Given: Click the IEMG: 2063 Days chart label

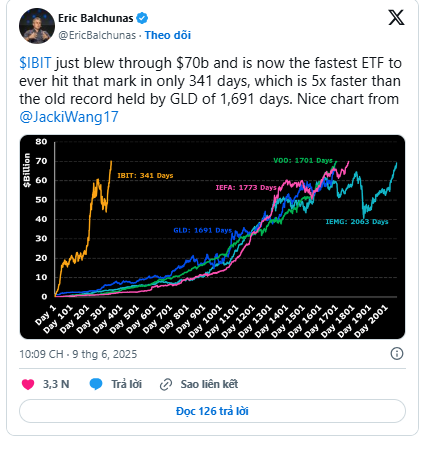Looking at the screenshot, I should 357,222.
